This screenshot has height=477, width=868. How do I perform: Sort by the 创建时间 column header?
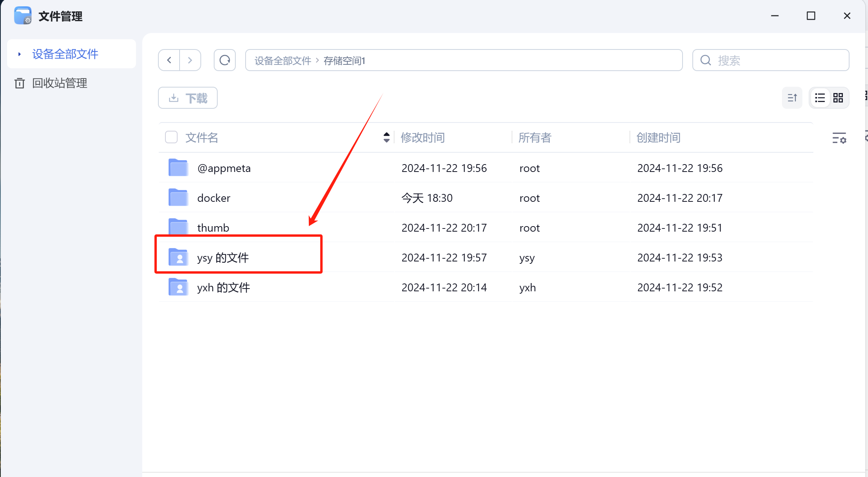tap(658, 138)
